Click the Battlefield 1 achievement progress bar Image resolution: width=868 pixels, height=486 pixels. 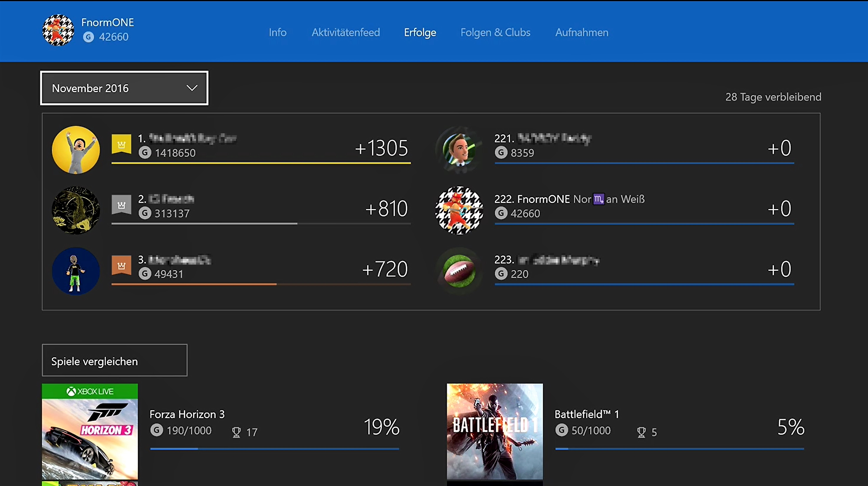click(680, 449)
